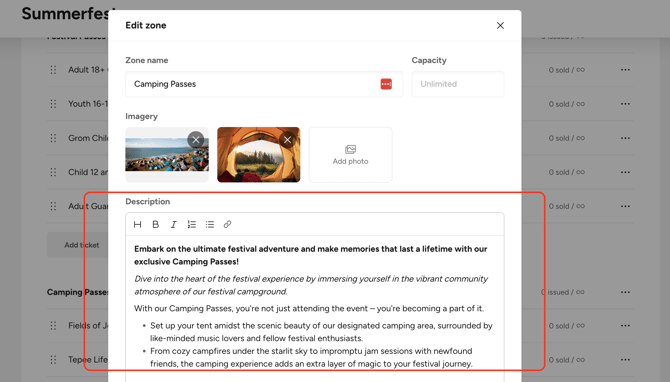Screen dimensions: 670x382
Task: Grab drag handle of Fields of Joy row
Action: (53, 326)
